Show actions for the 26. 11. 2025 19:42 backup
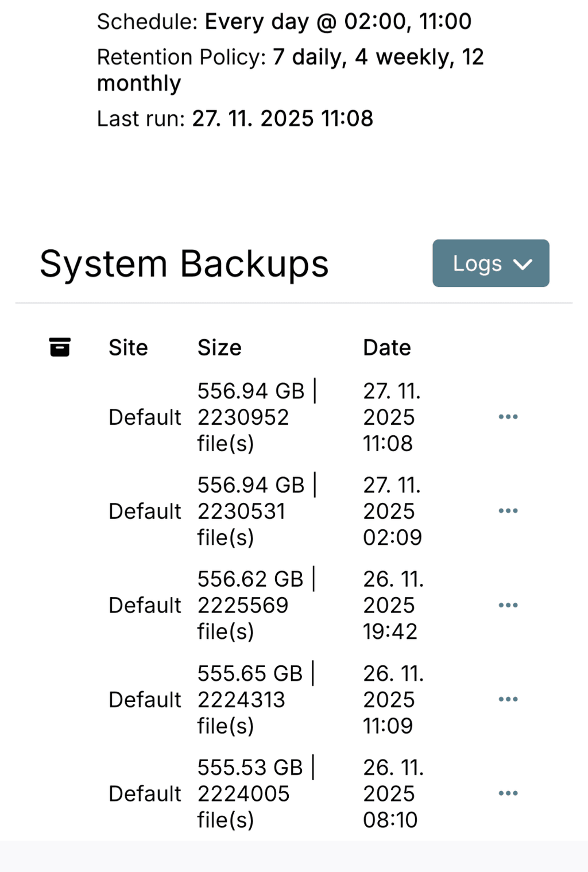This screenshot has height=872, width=588. (508, 605)
